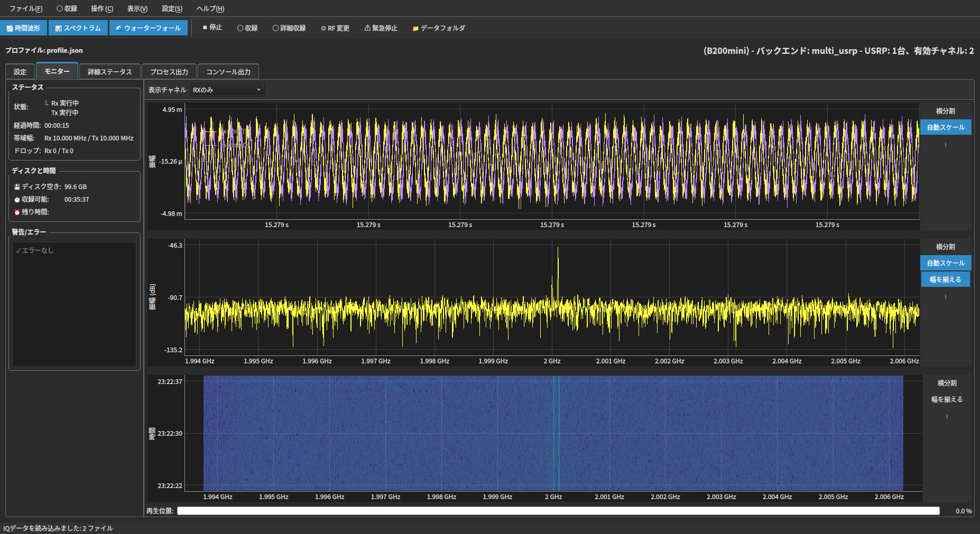Open the コンソール出力 tab

tap(228, 72)
